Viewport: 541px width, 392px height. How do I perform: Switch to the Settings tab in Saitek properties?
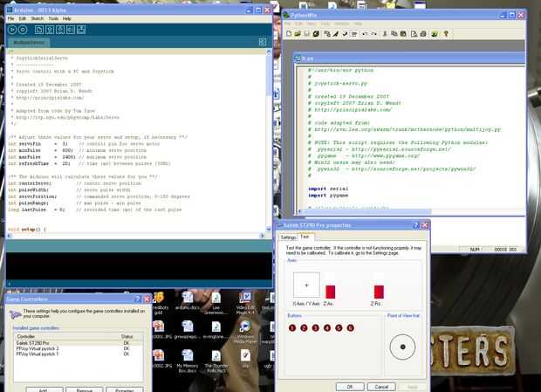pos(288,237)
